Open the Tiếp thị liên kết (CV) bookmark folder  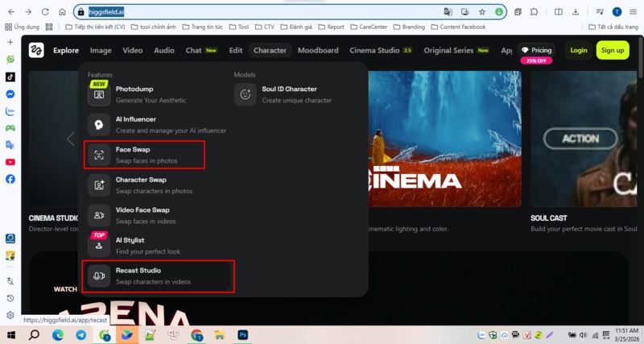[x=95, y=27]
